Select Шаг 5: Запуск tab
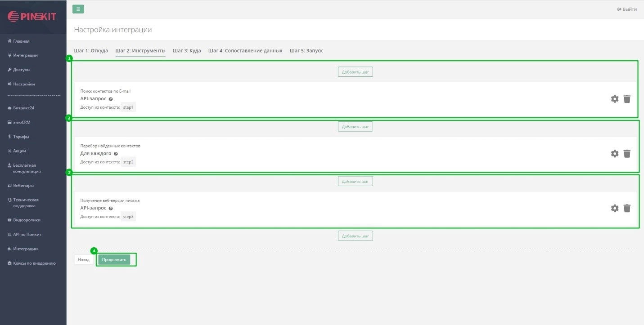Viewport: 644px width, 325px height. (306, 51)
